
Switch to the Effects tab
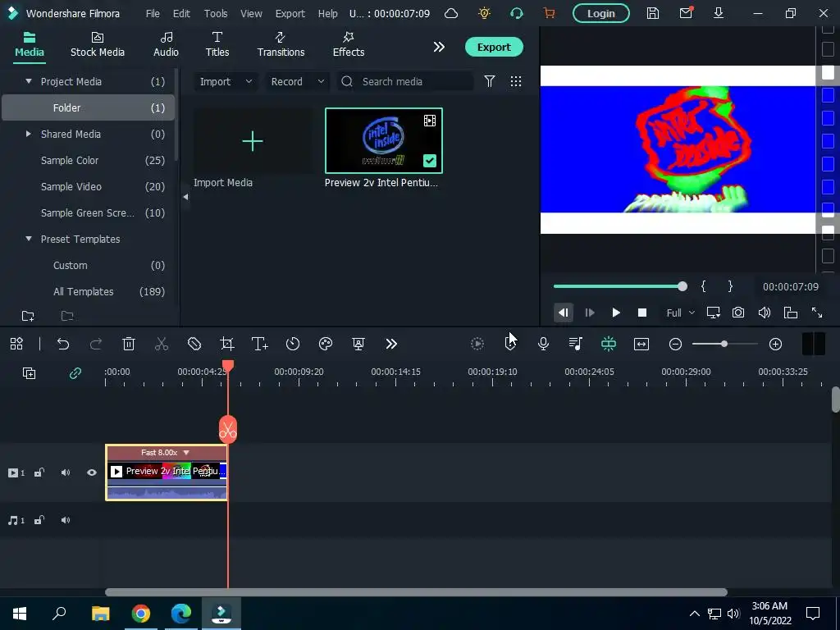point(349,44)
